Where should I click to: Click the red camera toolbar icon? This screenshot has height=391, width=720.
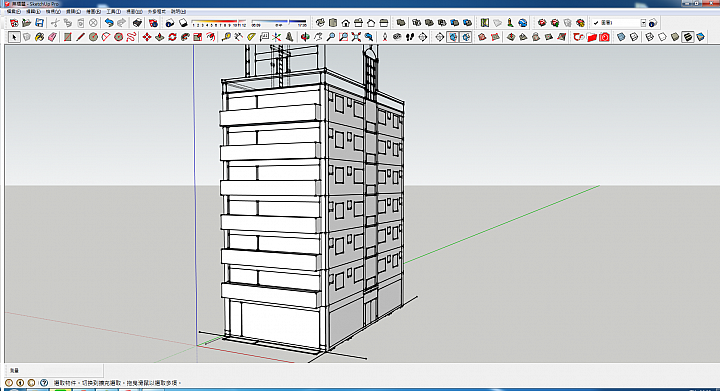click(604, 37)
